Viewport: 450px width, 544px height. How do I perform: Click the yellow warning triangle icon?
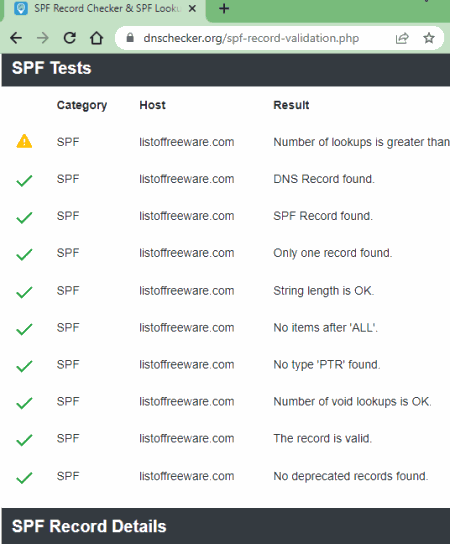pos(24,142)
